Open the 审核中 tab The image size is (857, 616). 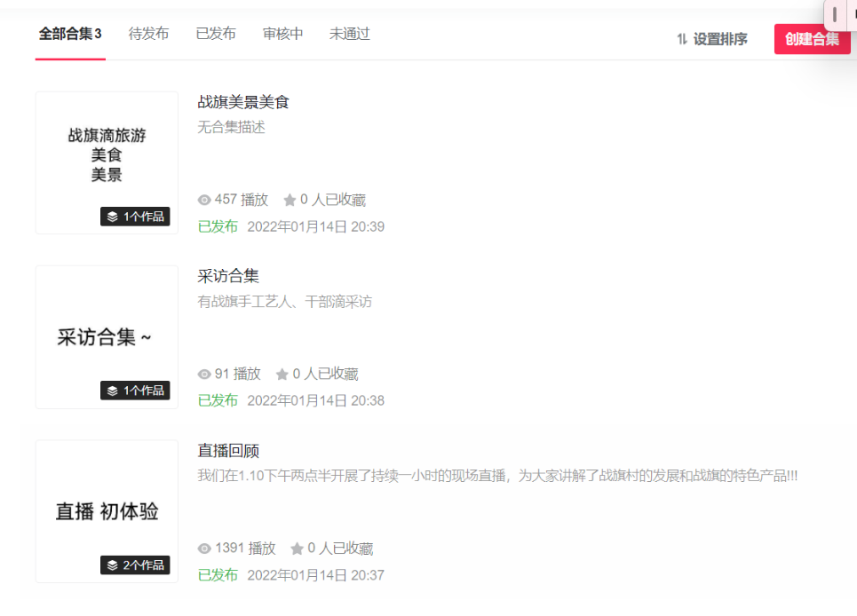point(282,35)
